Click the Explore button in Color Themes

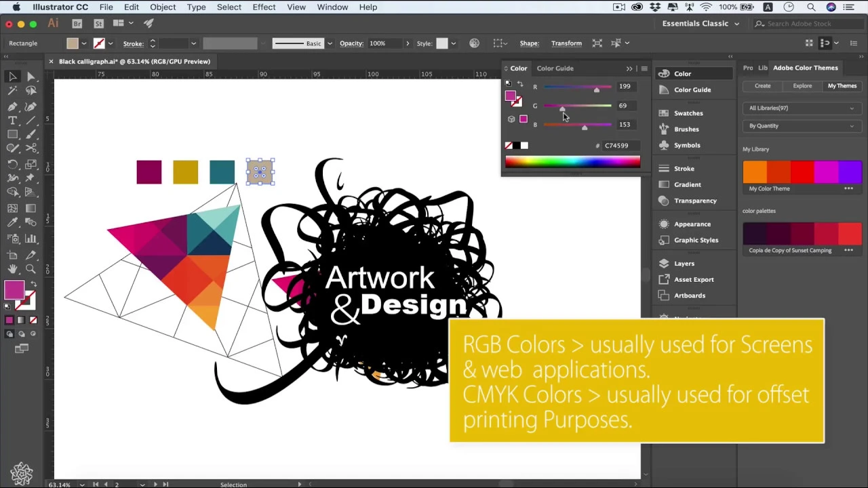802,86
